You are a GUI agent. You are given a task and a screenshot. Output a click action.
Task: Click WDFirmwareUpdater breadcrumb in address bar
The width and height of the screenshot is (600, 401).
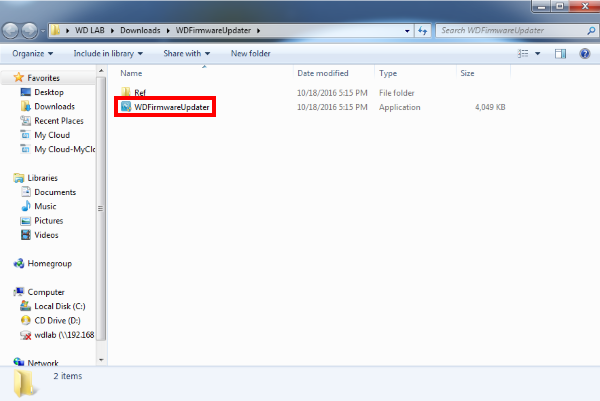[x=213, y=30]
